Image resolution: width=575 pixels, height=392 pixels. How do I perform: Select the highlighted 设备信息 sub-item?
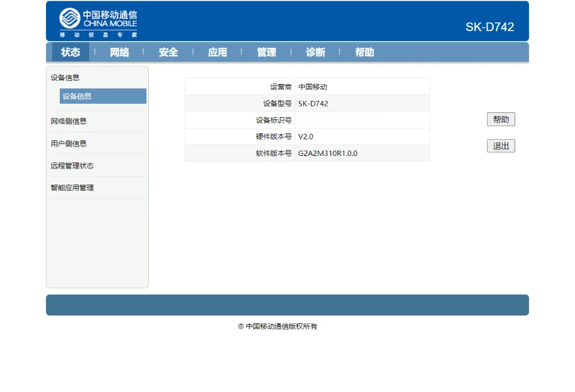103,96
